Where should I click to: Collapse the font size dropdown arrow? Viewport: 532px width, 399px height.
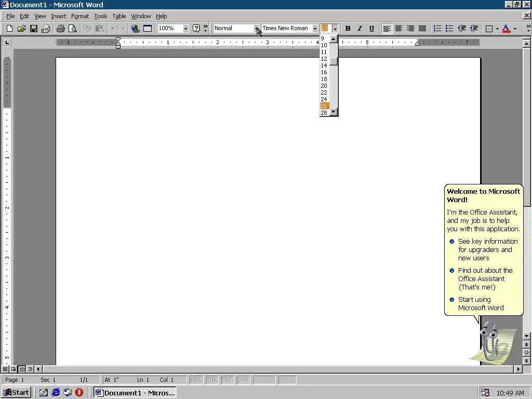point(335,29)
